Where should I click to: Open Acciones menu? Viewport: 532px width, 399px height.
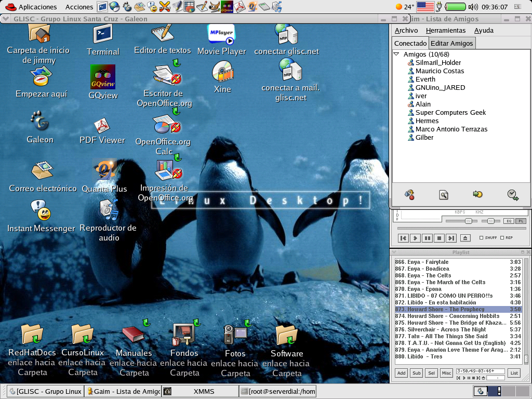click(79, 7)
